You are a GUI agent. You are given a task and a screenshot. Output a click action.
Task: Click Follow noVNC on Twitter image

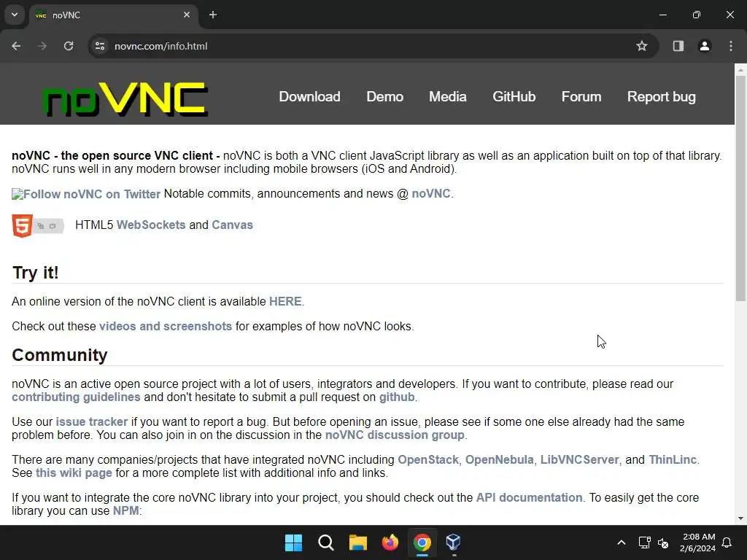coord(86,194)
